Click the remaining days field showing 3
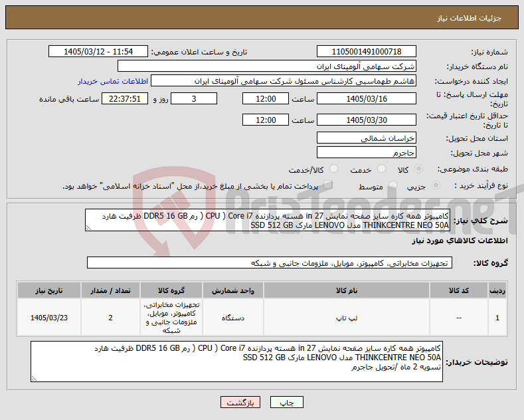Image resolution: width=524 pixels, height=420 pixels. point(194,98)
